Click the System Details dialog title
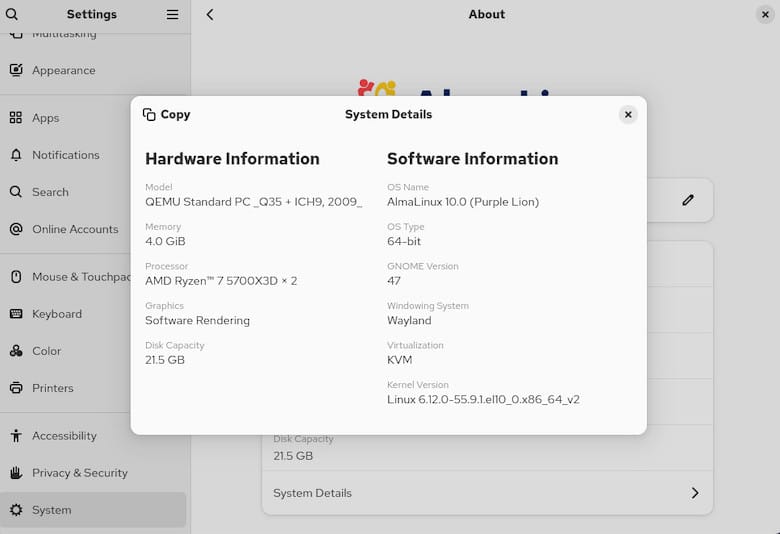The width and height of the screenshot is (780, 534). point(389,114)
